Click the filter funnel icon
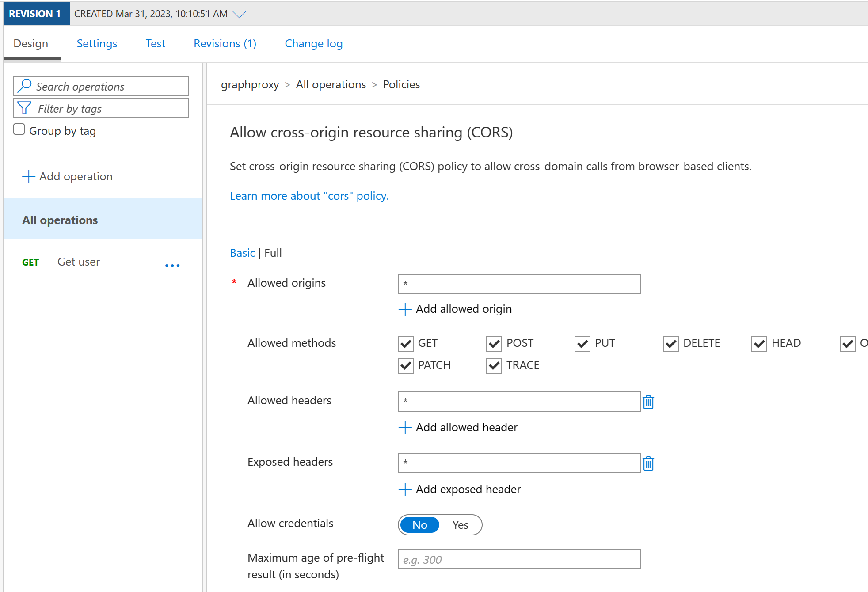The width and height of the screenshot is (868, 592). 24,108
